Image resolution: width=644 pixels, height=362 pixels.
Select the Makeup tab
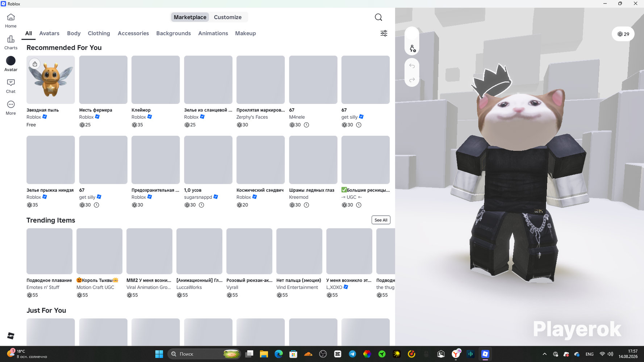[x=246, y=33]
